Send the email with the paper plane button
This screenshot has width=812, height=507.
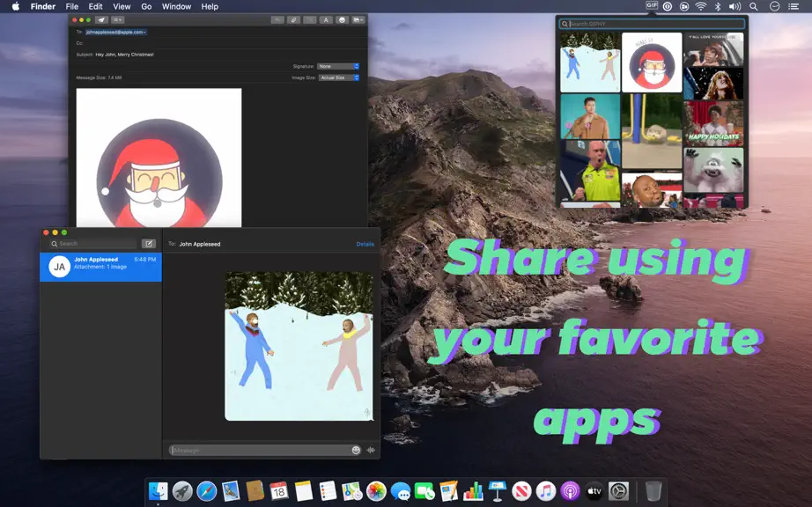point(101,20)
